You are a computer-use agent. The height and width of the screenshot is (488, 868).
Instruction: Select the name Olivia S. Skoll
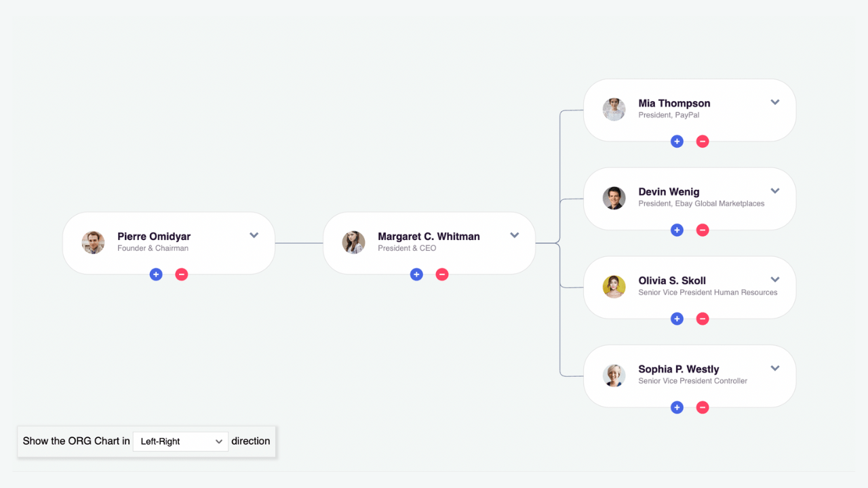click(x=672, y=281)
